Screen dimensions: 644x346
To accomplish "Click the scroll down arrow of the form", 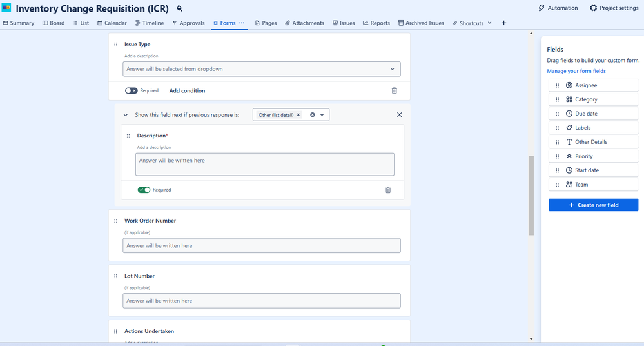I will point(531,339).
